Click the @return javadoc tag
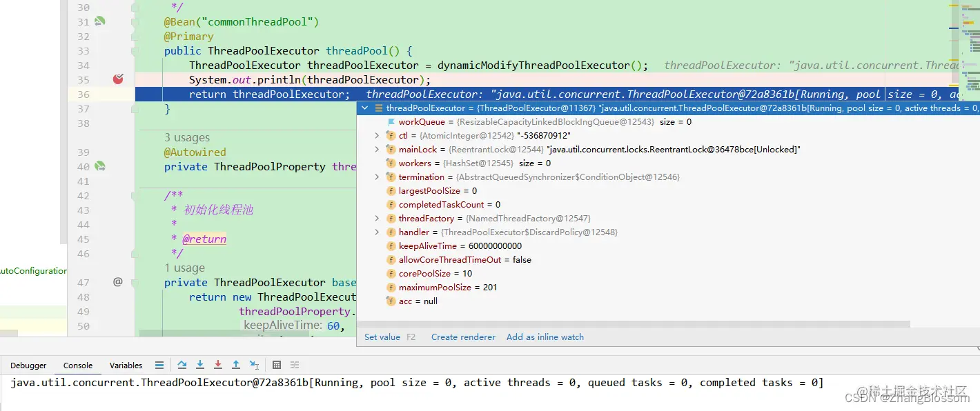The image size is (980, 411). 204,239
